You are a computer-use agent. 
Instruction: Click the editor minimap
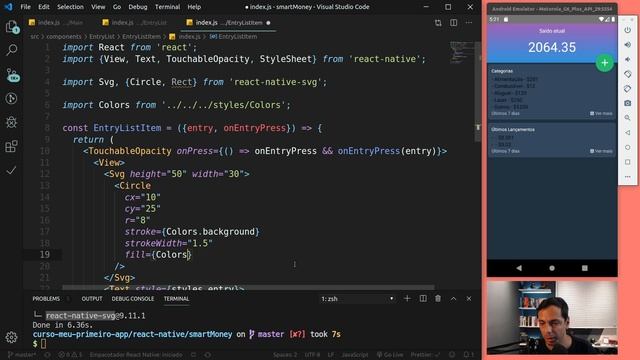[x=462, y=52]
